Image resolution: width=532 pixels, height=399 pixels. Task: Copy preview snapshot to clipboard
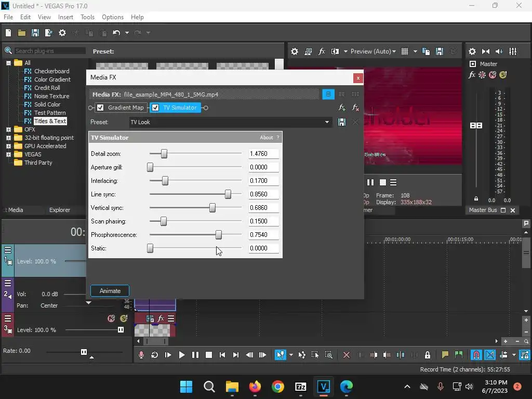426,51
